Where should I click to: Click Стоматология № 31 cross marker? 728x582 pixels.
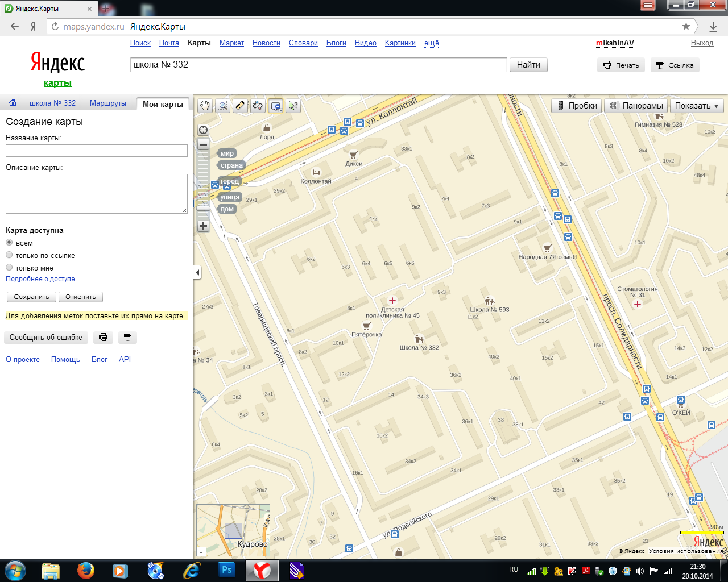point(638,304)
